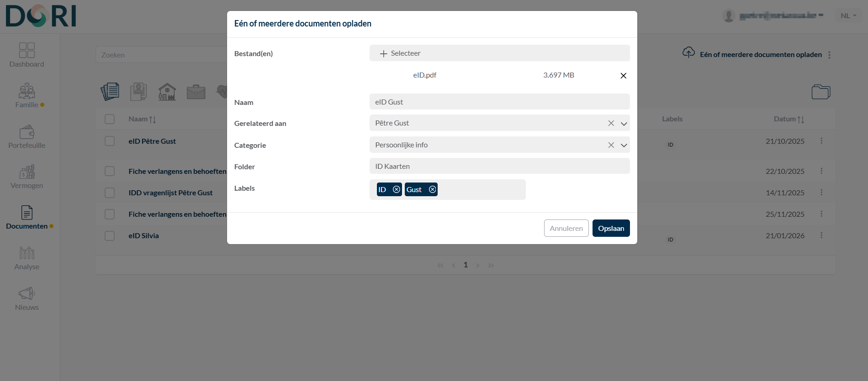Remove the ID label tag

pyautogui.click(x=396, y=189)
